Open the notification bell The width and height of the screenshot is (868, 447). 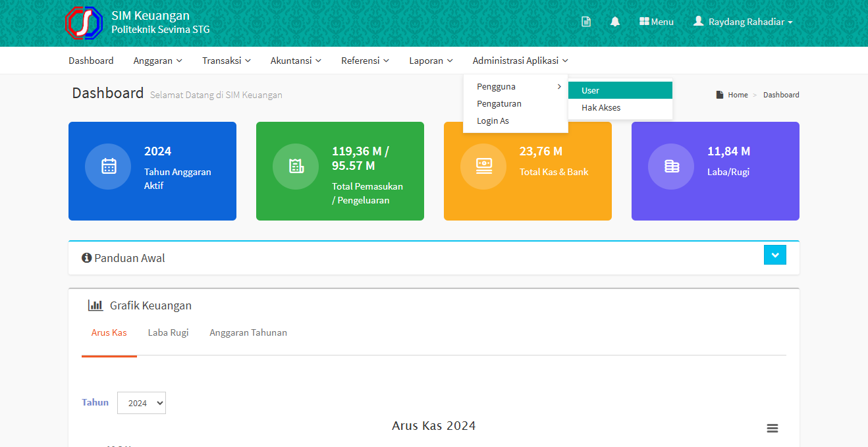point(615,22)
